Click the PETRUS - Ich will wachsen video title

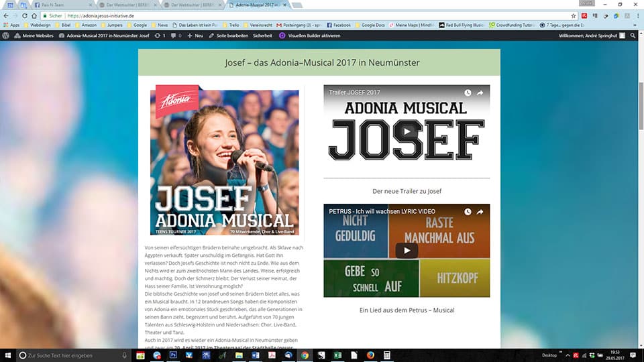tap(382, 211)
